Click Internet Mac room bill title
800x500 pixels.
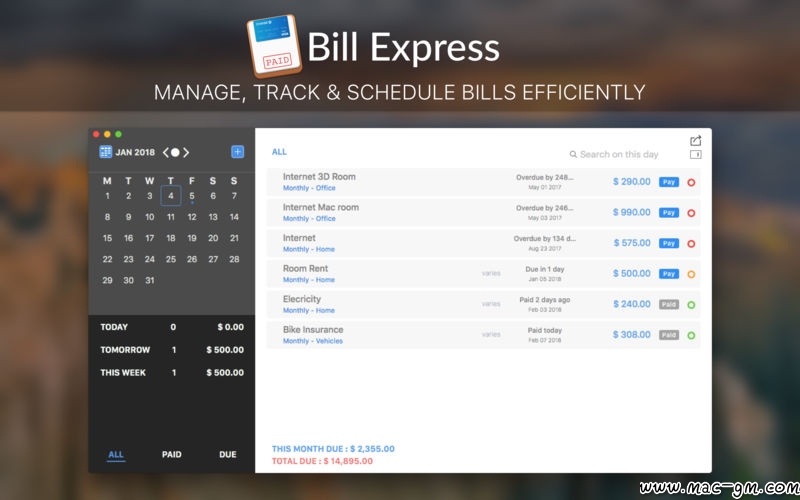pos(321,207)
